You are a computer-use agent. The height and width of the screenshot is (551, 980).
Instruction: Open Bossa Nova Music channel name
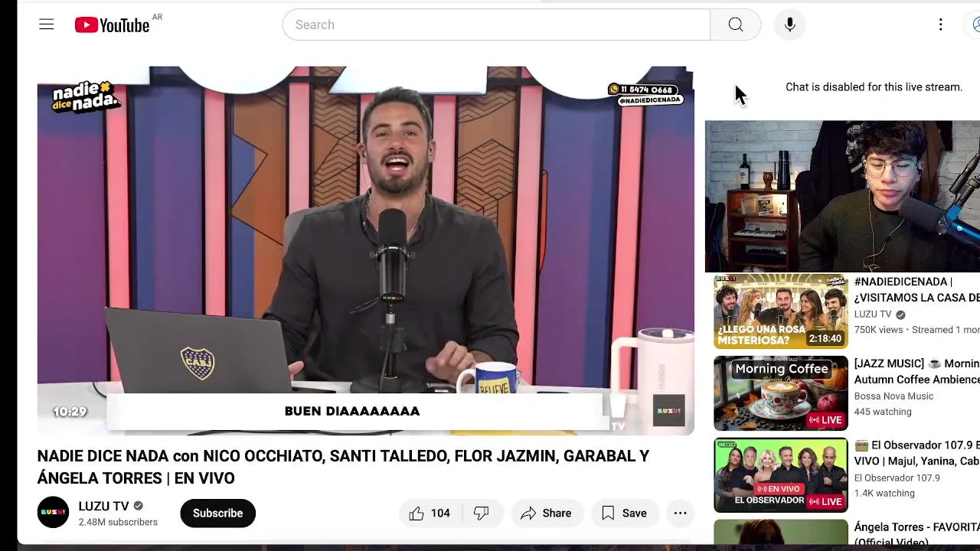(893, 396)
